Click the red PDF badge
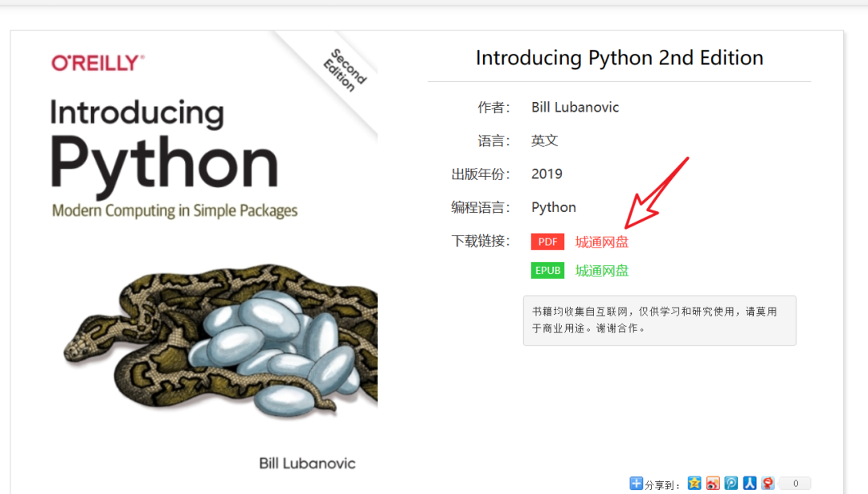This screenshot has height=494, width=868. [547, 242]
